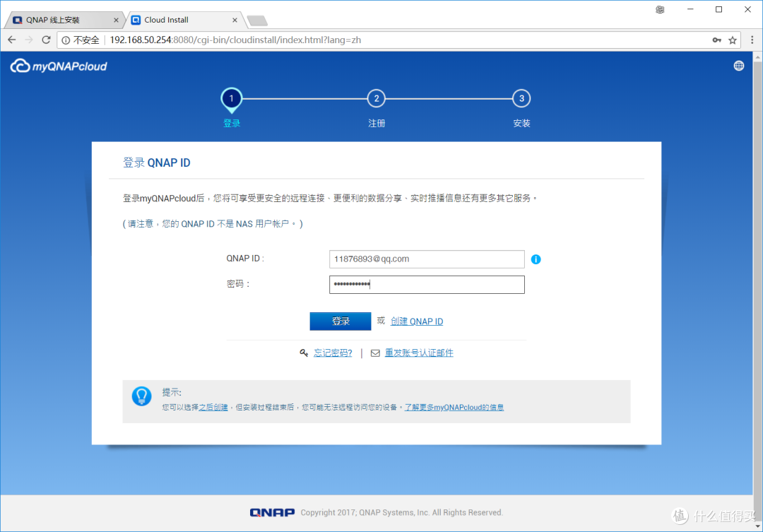Click the not-secure site info icon
Screen dimensions: 763x532
66,40
